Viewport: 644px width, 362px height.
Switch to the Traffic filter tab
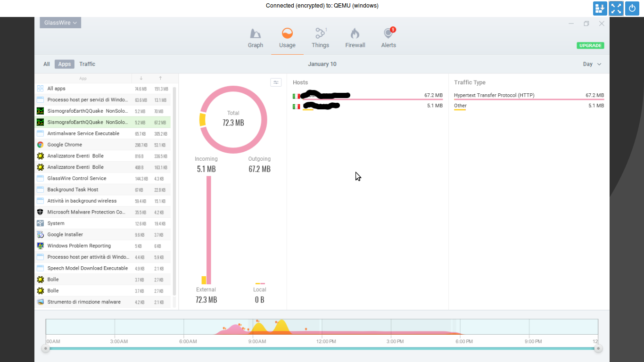point(87,64)
